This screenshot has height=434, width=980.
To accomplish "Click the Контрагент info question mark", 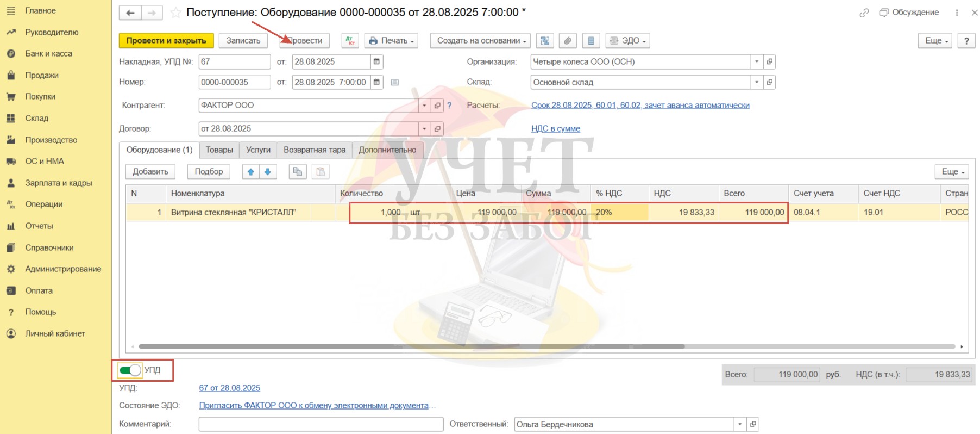I will click(449, 105).
